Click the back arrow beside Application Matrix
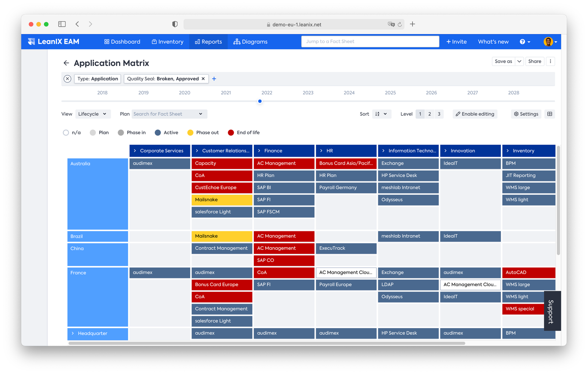 point(66,63)
